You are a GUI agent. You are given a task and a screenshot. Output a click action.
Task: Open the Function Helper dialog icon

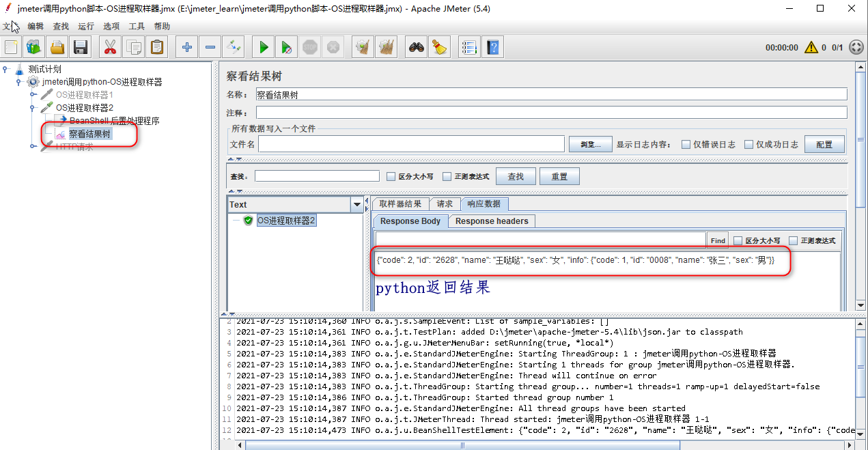[468, 46]
